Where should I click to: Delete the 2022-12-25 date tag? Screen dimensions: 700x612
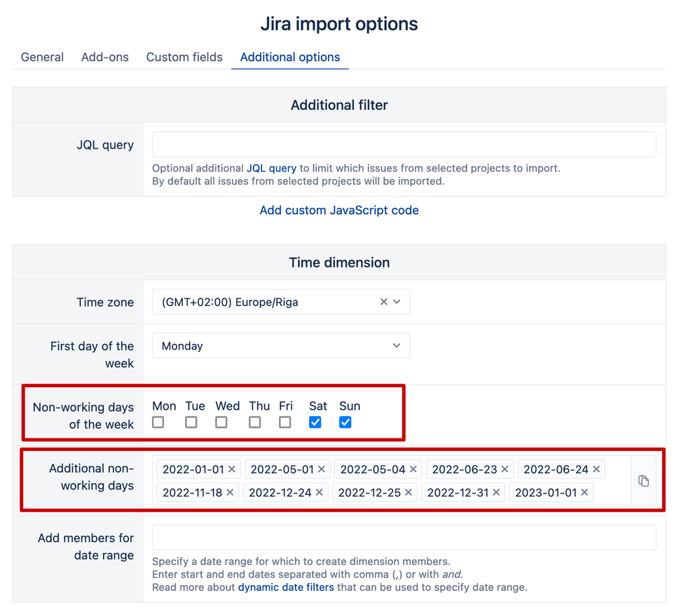pyautogui.click(x=408, y=492)
